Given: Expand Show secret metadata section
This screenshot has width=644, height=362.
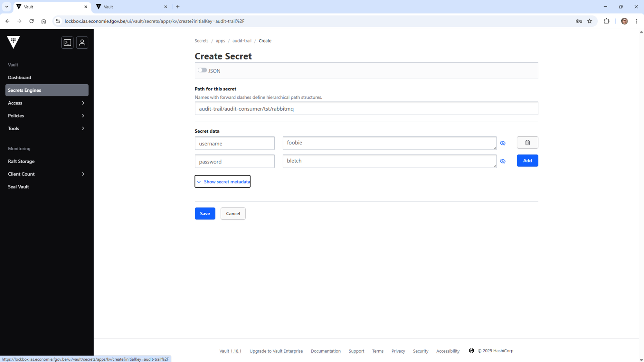Looking at the screenshot, I should click(223, 181).
